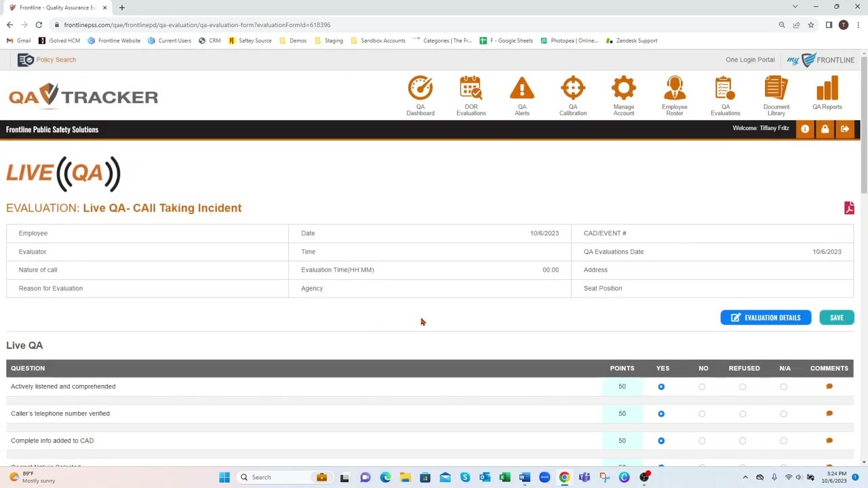The width and height of the screenshot is (868, 488).
Task: Click the teal Save button
Action: tap(837, 318)
